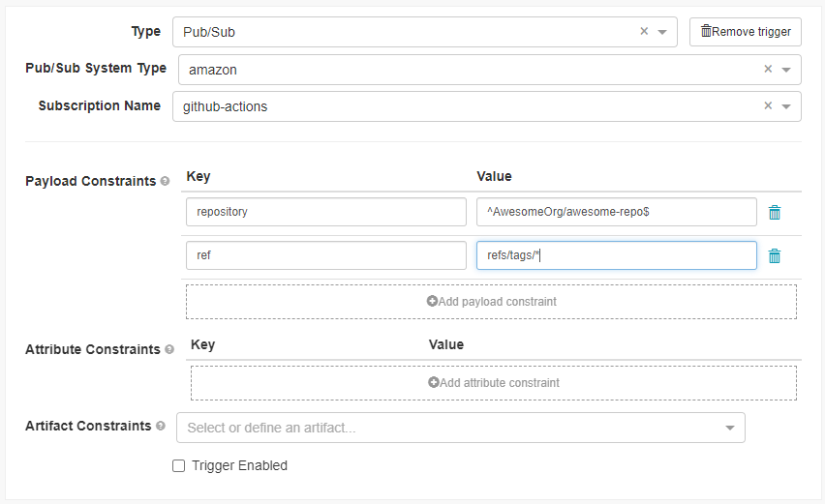Image resolution: width=825 pixels, height=504 pixels.
Task: Click the ref key input
Action: [326, 255]
